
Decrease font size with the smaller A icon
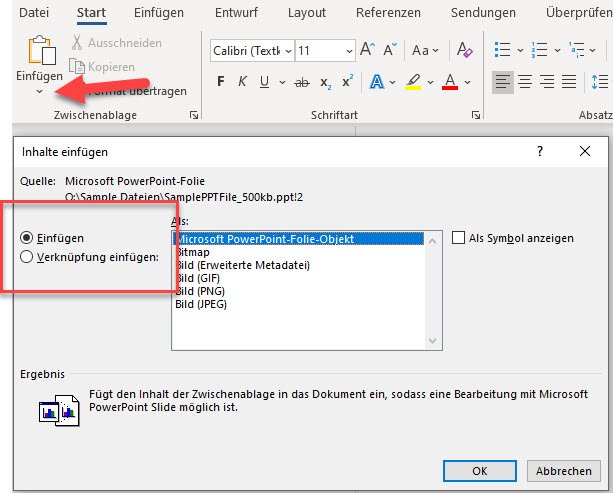390,50
